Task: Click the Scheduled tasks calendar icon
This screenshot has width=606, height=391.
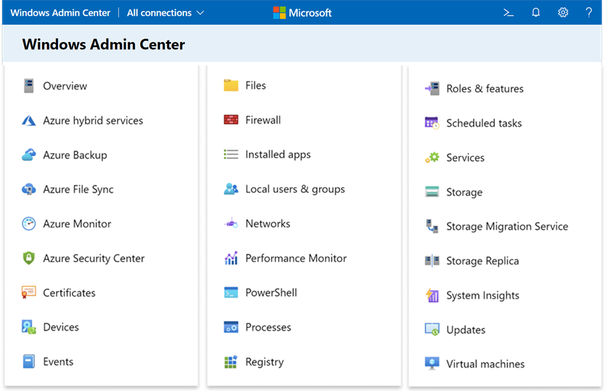Action: (432, 123)
